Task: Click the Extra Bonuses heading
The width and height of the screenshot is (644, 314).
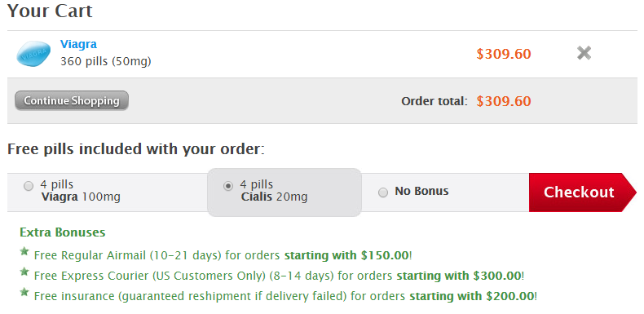Action: (63, 232)
